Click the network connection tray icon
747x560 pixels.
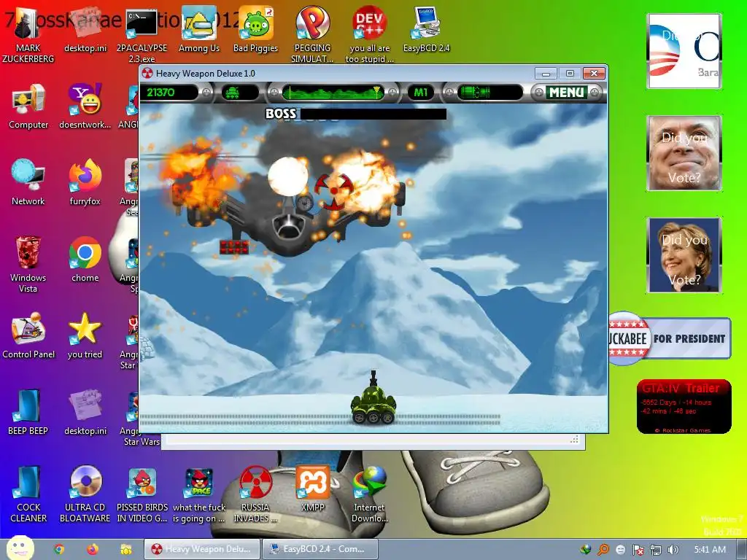[656, 550]
